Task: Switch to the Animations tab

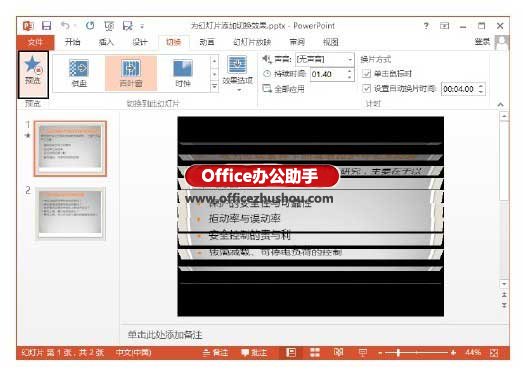Action: (x=207, y=42)
